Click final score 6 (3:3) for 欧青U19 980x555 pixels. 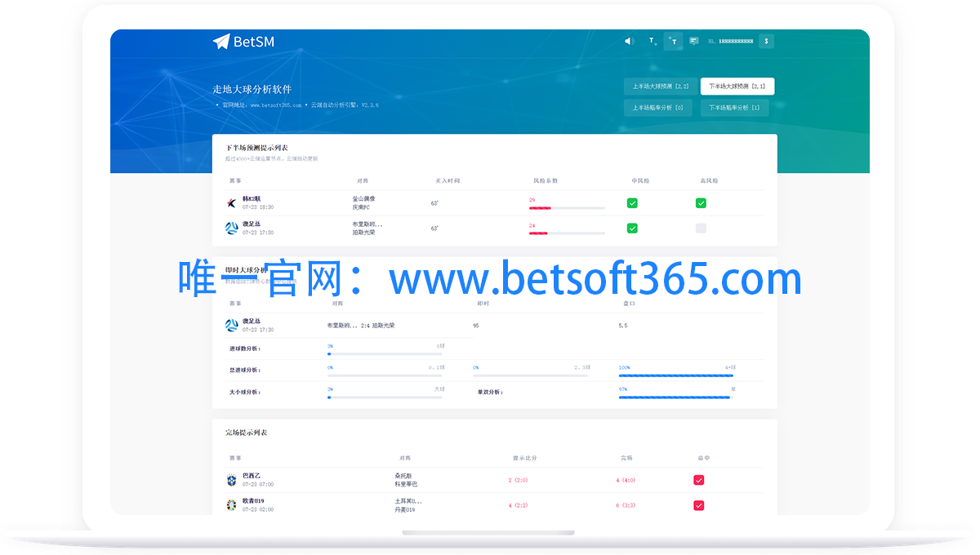pyautogui.click(x=626, y=505)
